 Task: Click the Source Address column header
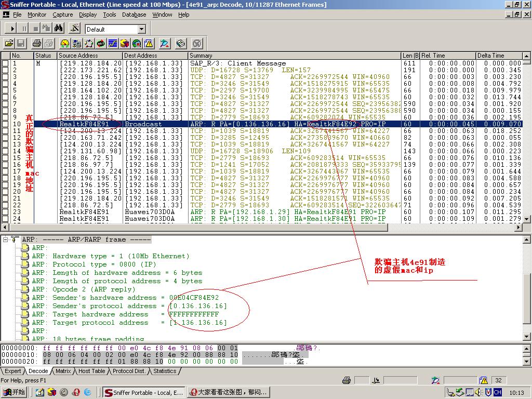tap(89, 56)
